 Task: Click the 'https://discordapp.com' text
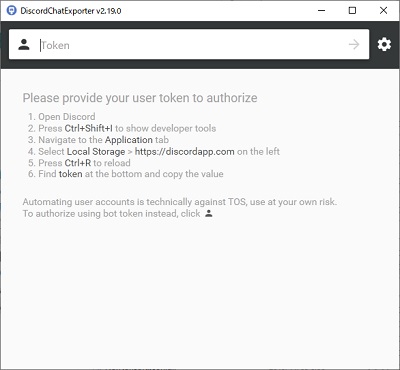tap(184, 151)
